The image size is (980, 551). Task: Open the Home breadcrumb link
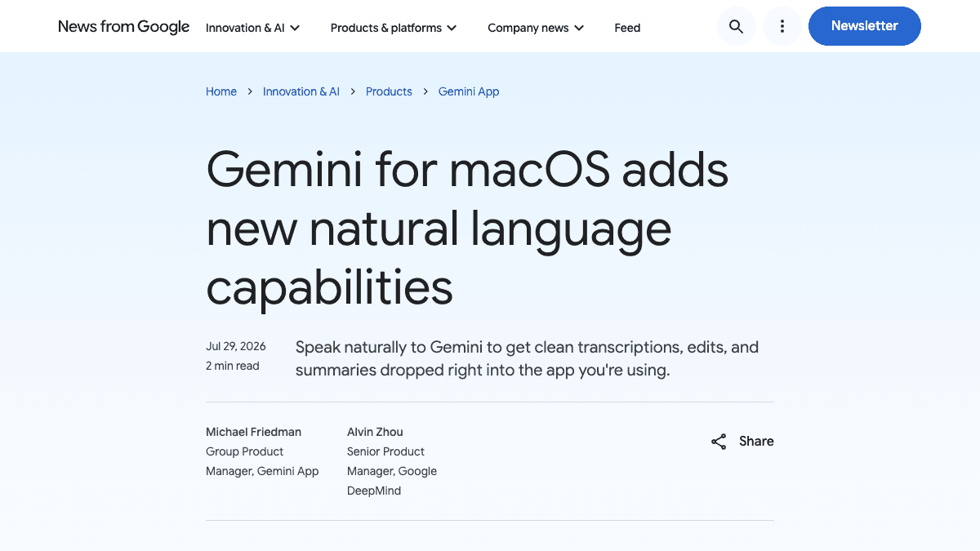tap(221, 91)
